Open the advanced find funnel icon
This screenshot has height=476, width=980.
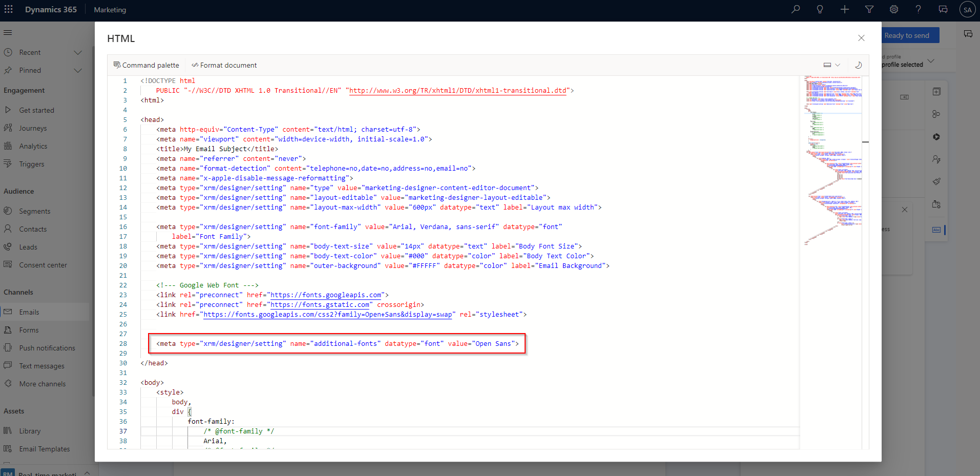pyautogui.click(x=869, y=9)
